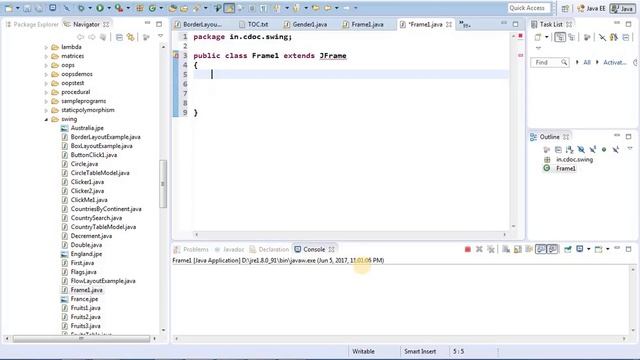Open CountrySearch.java in Navigator

[96, 218]
